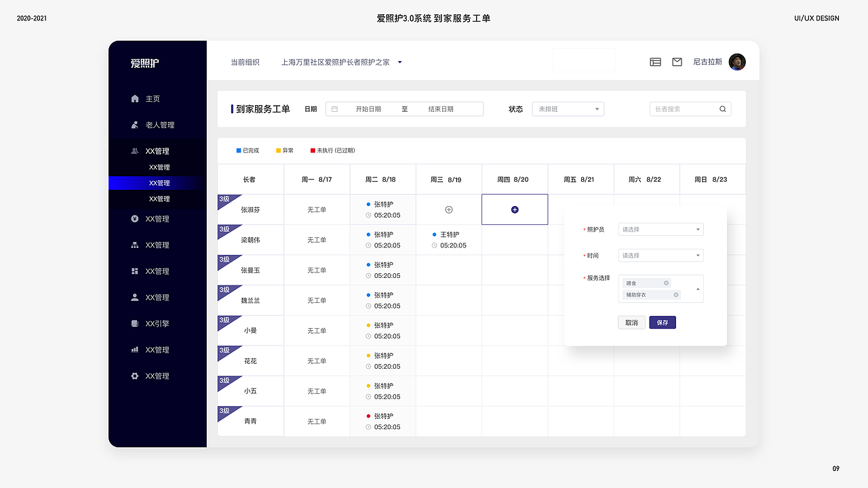The image size is (868, 488).
Task: Click 张特护 work order in 小五 row
Action: 383,391
